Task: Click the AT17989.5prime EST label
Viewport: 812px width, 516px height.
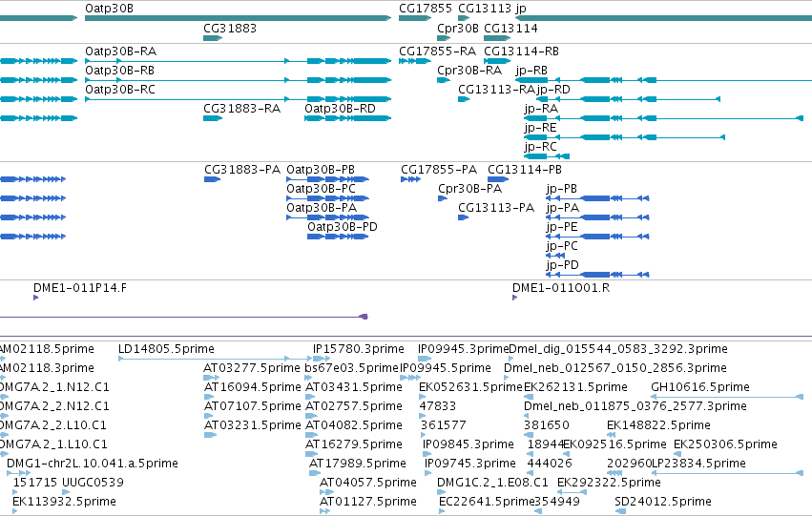Action: tap(357, 464)
